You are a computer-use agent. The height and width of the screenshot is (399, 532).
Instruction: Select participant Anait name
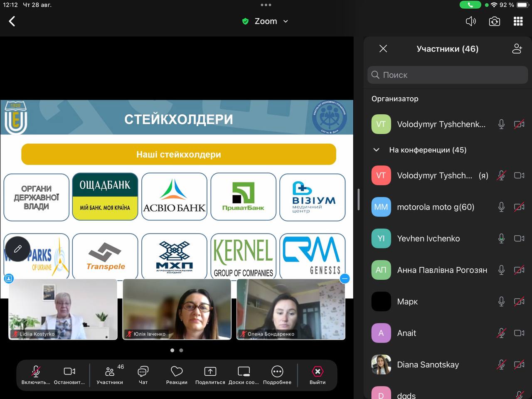pyautogui.click(x=406, y=333)
